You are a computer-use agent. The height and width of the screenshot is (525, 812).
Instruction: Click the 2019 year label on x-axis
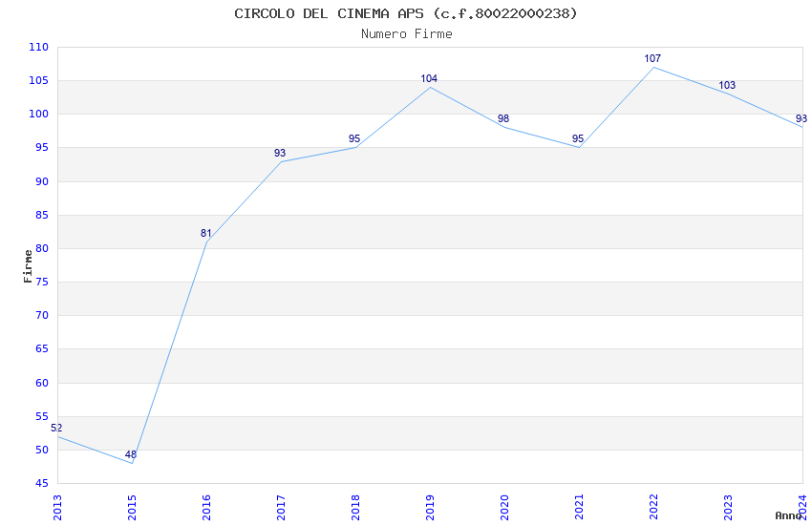pos(430,508)
